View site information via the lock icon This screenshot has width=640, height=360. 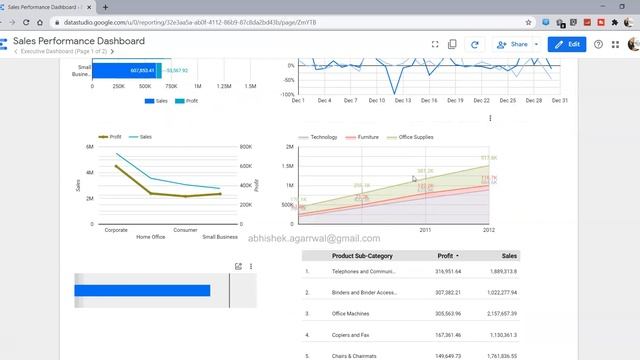pos(57,22)
